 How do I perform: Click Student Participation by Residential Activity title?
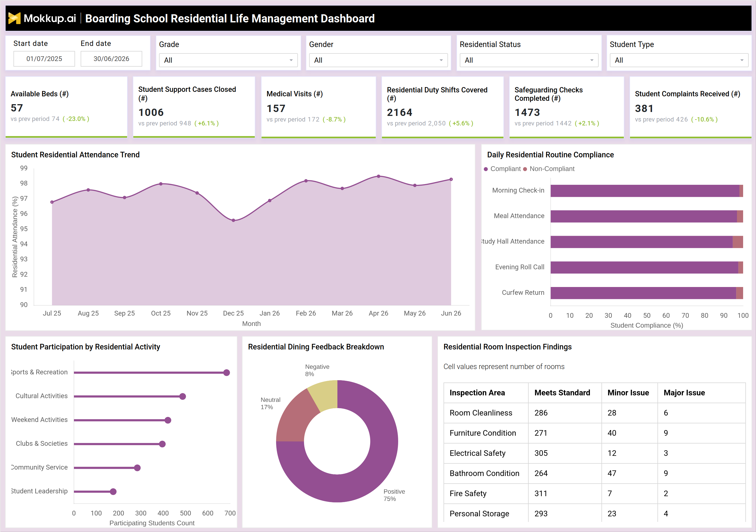[x=86, y=347]
